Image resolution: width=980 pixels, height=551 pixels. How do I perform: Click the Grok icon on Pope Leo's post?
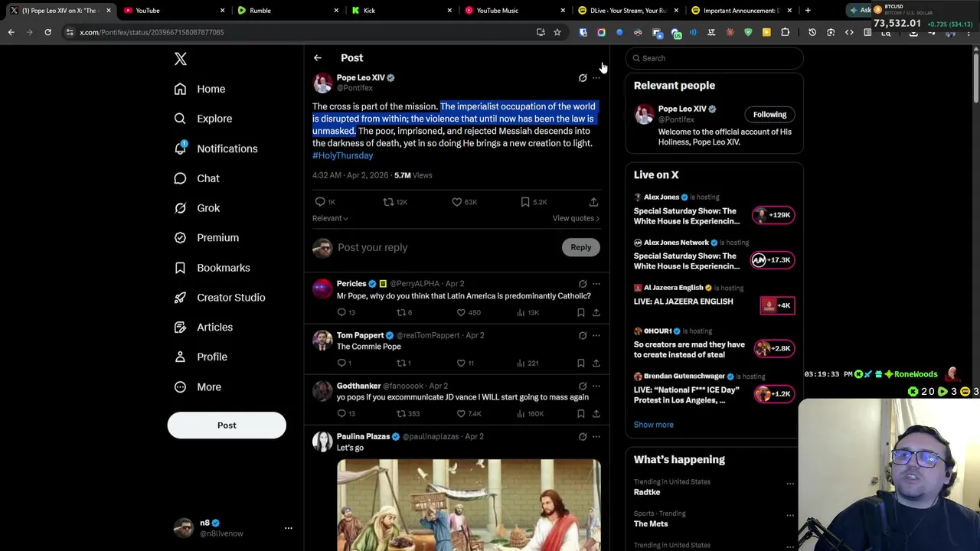point(583,78)
